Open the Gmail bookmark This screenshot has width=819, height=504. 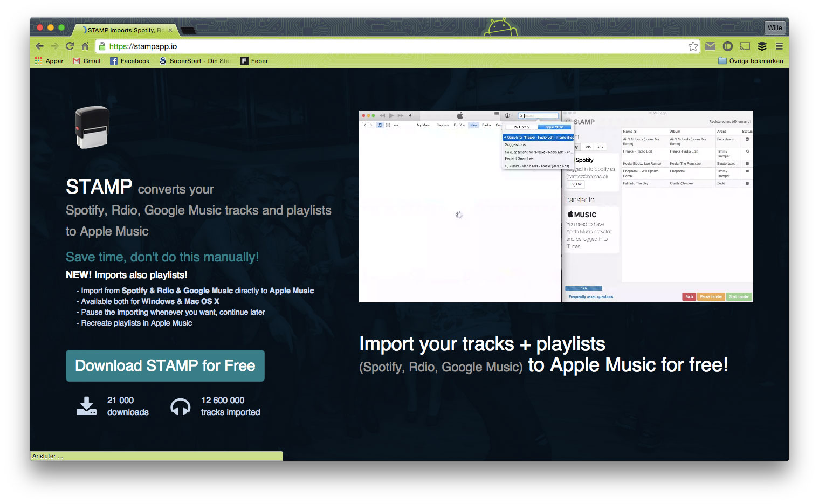click(87, 61)
